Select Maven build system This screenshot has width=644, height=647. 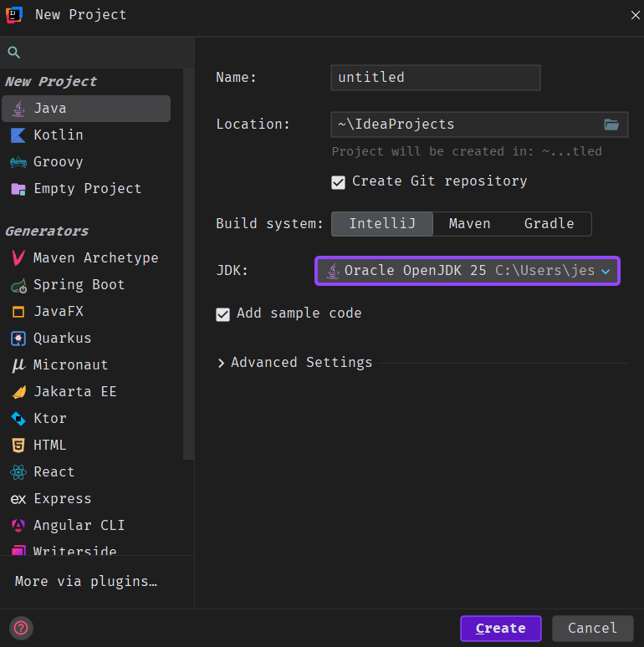(469, 224)
